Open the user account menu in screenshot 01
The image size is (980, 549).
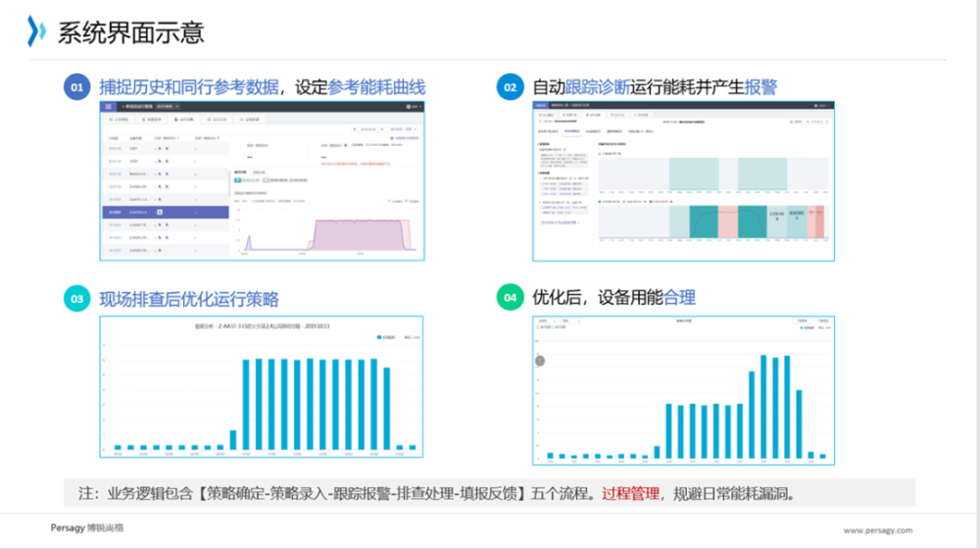415,106
